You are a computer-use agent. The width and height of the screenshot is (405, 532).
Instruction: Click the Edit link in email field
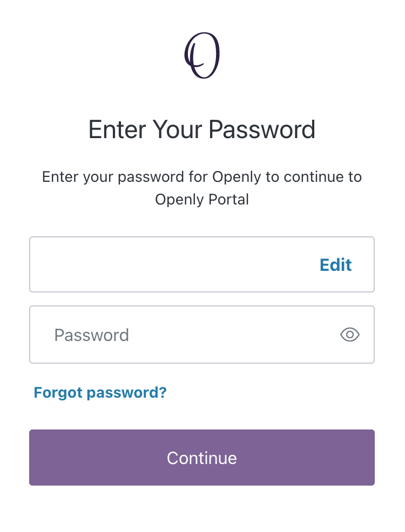335,265
